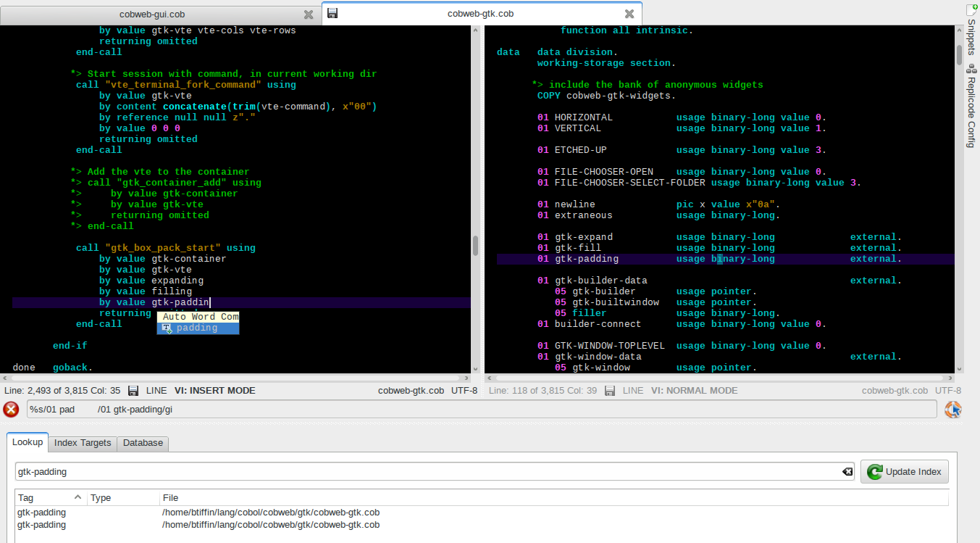Select the Lookup tab
Screen dimensions: 980x543
click(x=28, y=442)
